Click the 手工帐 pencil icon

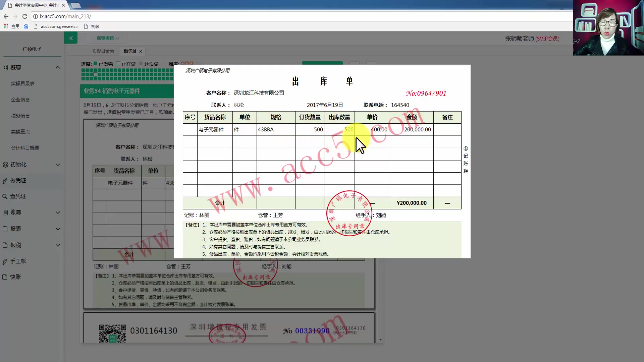pyautogui.click(x=5, y=261)
